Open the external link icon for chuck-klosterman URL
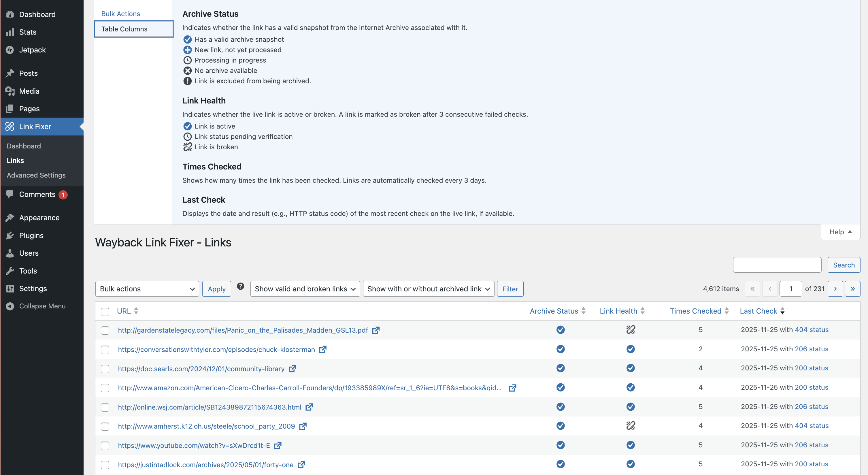The width and height of the screenshot is (868, 475). (322, 350)
